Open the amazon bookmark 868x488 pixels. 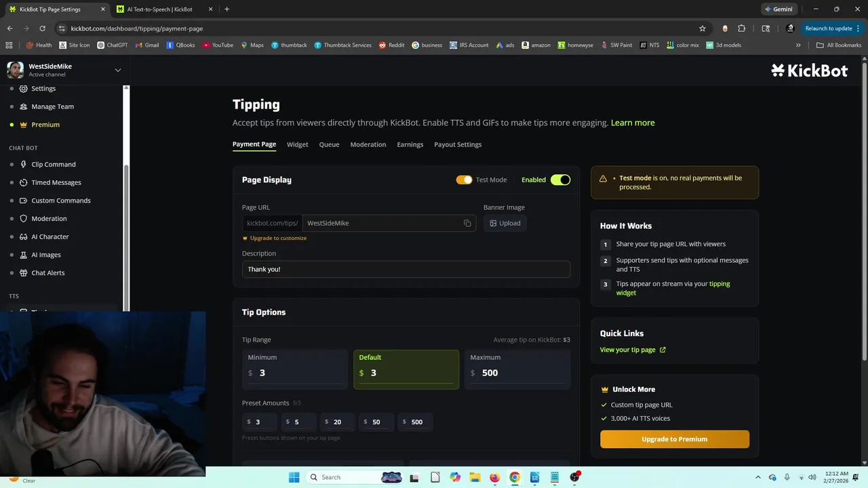click(536, 45)
